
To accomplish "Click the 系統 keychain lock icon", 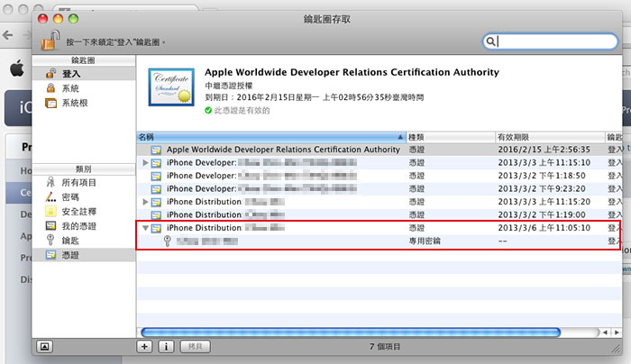I will pyautogui.click(x=50, y=88).
